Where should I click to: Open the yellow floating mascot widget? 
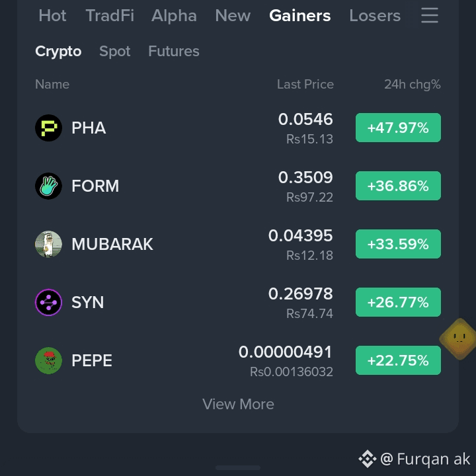[458, 338]
